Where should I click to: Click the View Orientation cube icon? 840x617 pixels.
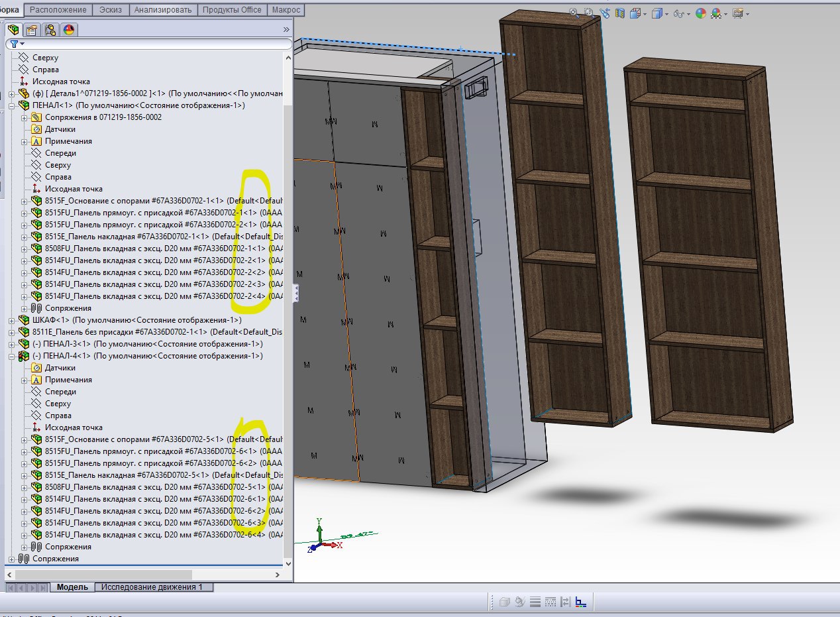[635, 13]
